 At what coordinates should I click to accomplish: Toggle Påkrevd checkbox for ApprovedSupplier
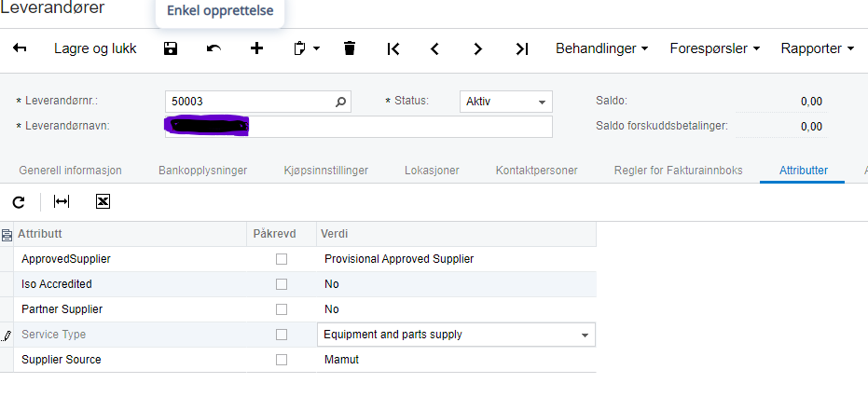282,259
